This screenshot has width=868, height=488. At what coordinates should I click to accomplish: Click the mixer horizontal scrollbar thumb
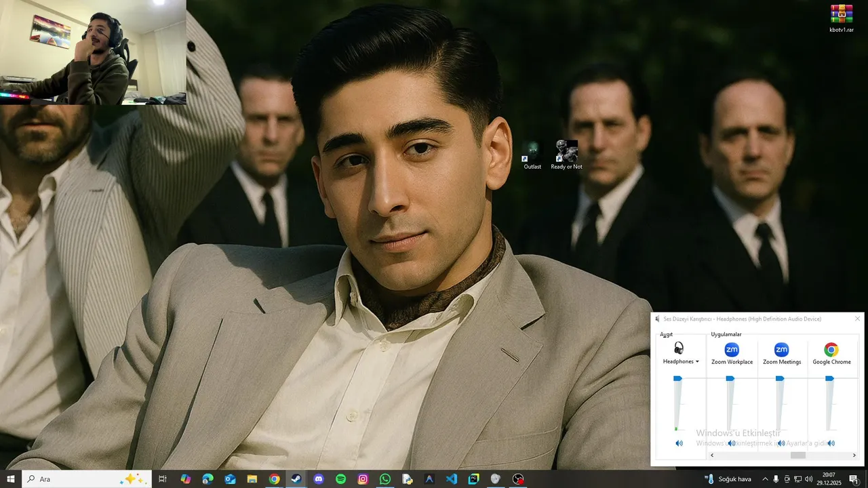pos(798,455)
